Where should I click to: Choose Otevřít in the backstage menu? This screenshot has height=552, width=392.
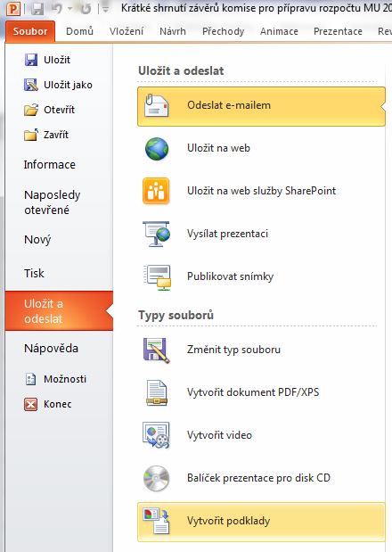point(59,110)
